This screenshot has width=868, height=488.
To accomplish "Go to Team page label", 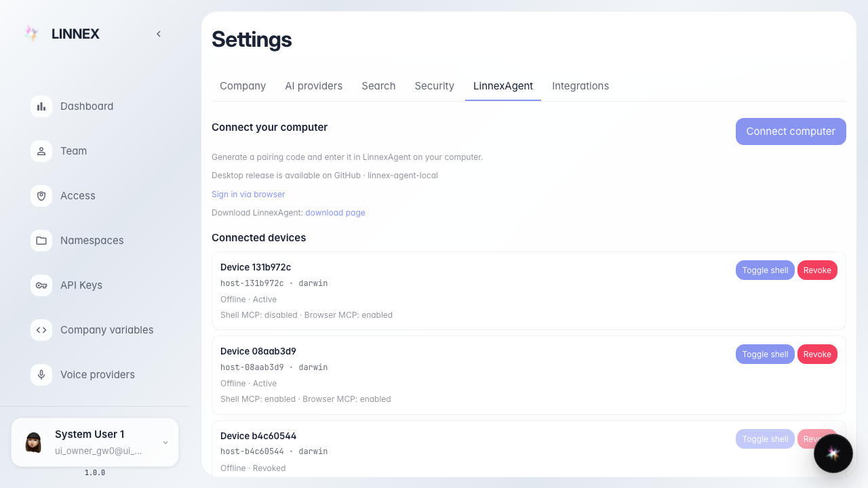I will click(73, 151).
